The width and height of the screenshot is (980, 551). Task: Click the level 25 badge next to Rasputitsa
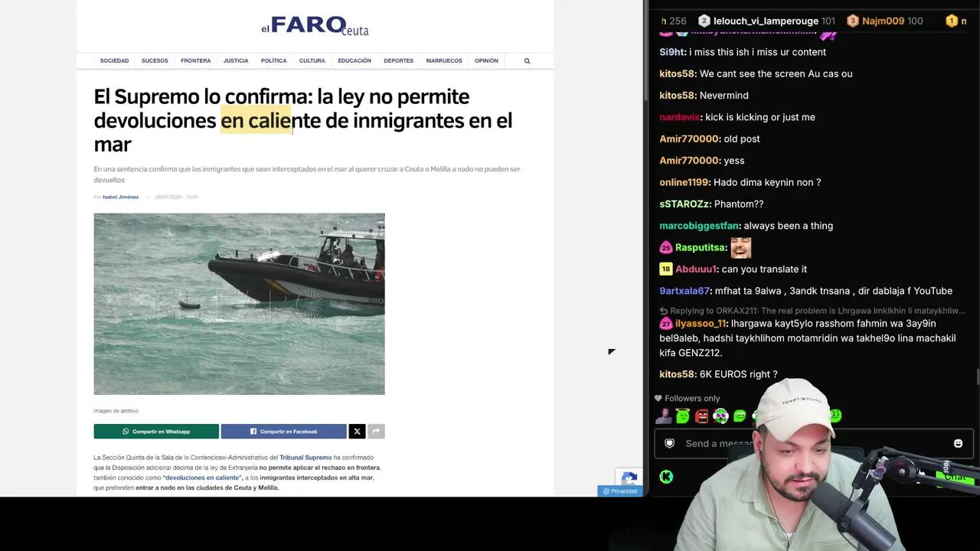[666, 248]
